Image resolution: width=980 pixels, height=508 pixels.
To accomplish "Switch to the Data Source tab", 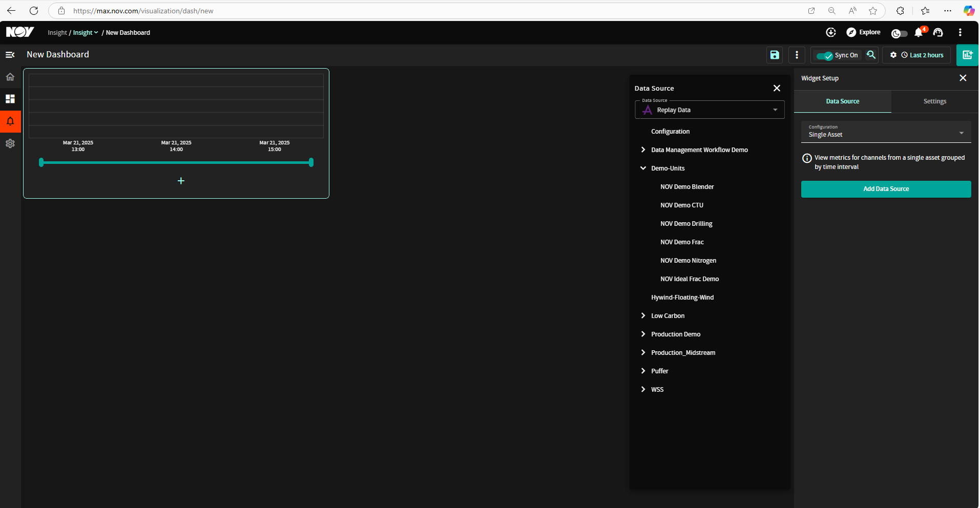I will [x=843, y=101].
